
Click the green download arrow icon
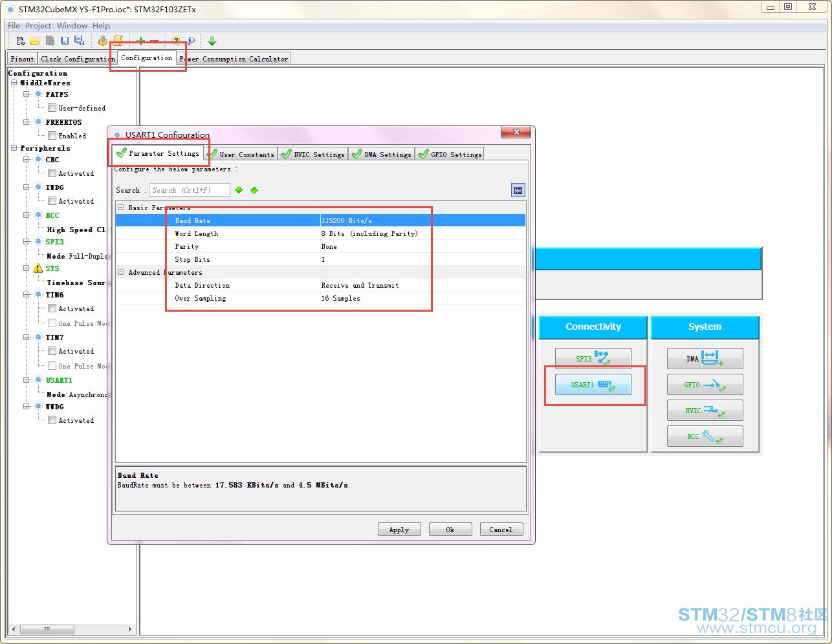point(212,41)
